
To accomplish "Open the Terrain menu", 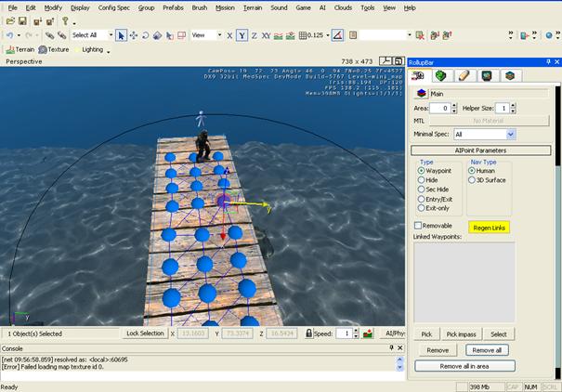I will [x=253, y=7].
